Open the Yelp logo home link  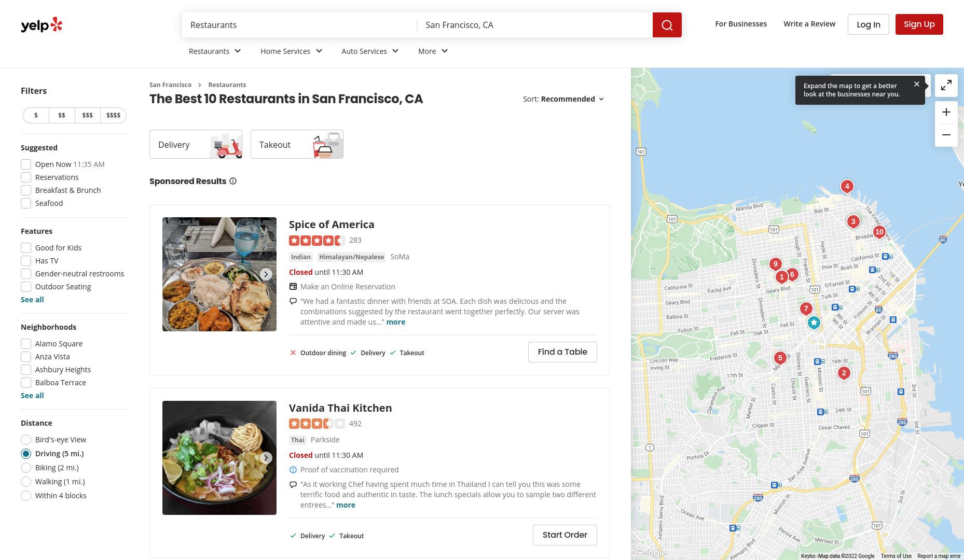[x=42, y=25]
